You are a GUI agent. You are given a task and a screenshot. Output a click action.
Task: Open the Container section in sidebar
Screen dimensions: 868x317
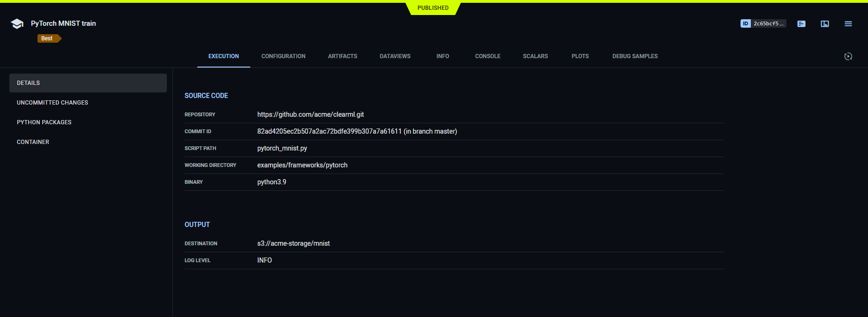click(x=33, y=142)
